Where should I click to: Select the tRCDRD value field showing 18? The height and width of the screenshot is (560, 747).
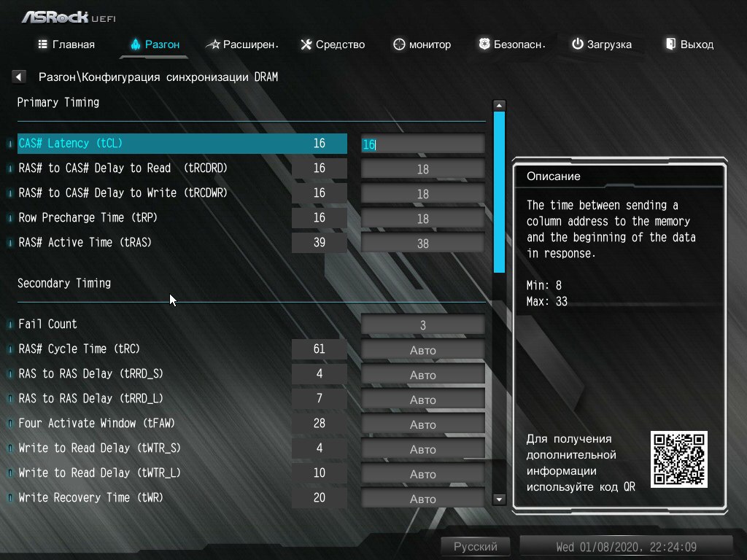(422, 168)
